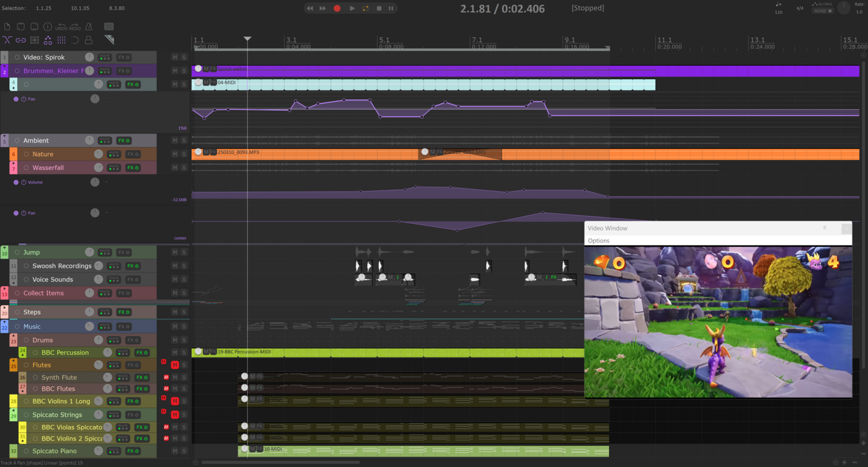
Task: Collapse the Music folder track
Action: [4, 322]
